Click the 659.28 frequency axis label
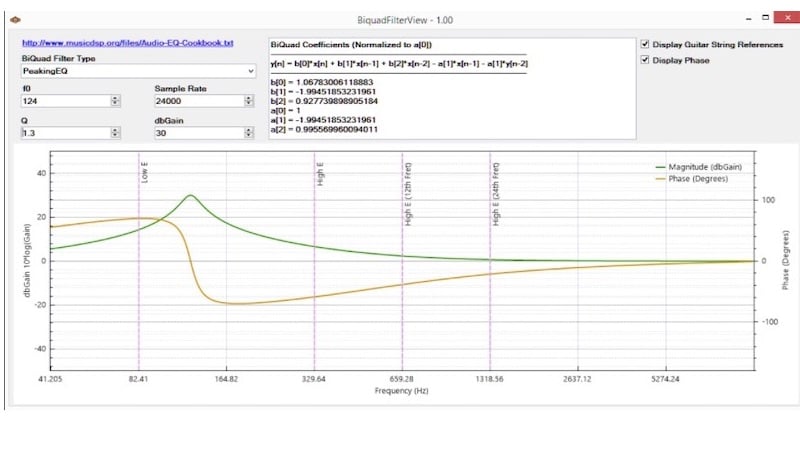The image size is (800, 450). tap(402, 379)
